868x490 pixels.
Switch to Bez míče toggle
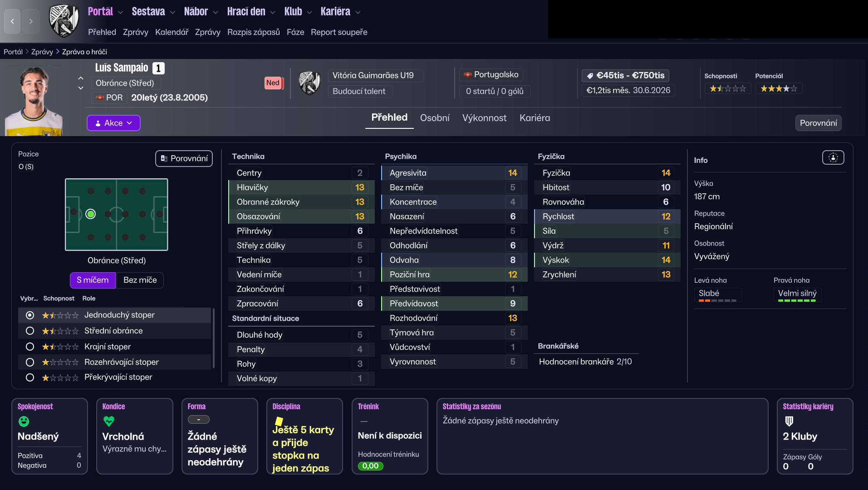(x=140, y=280)
